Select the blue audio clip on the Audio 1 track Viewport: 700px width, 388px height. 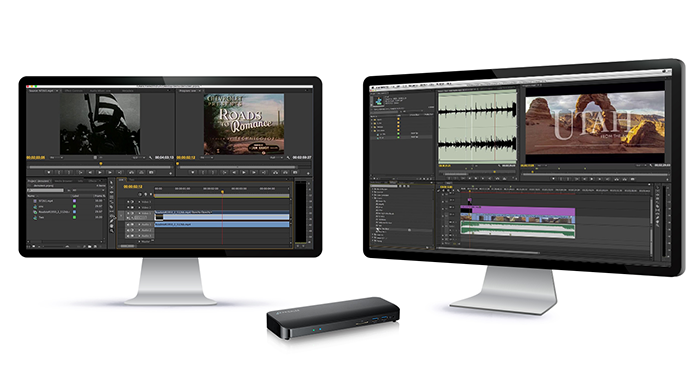point(222,224)
